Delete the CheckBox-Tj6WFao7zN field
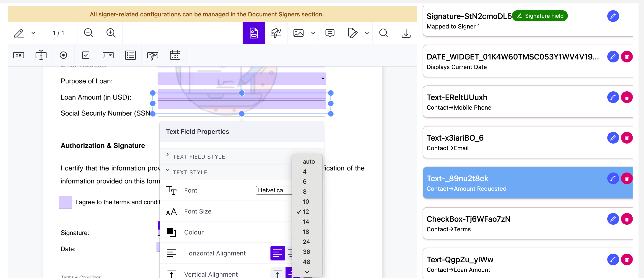 point(626,219)
